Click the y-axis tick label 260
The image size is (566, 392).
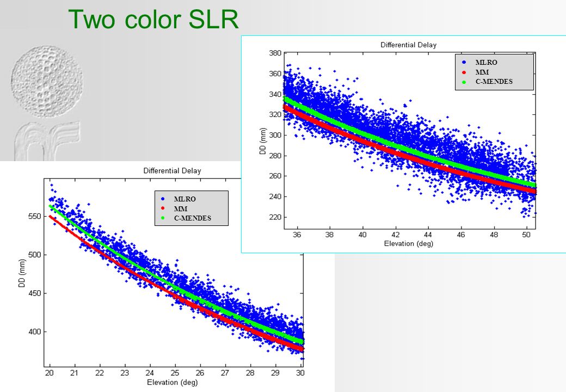[x=275, y=176]
